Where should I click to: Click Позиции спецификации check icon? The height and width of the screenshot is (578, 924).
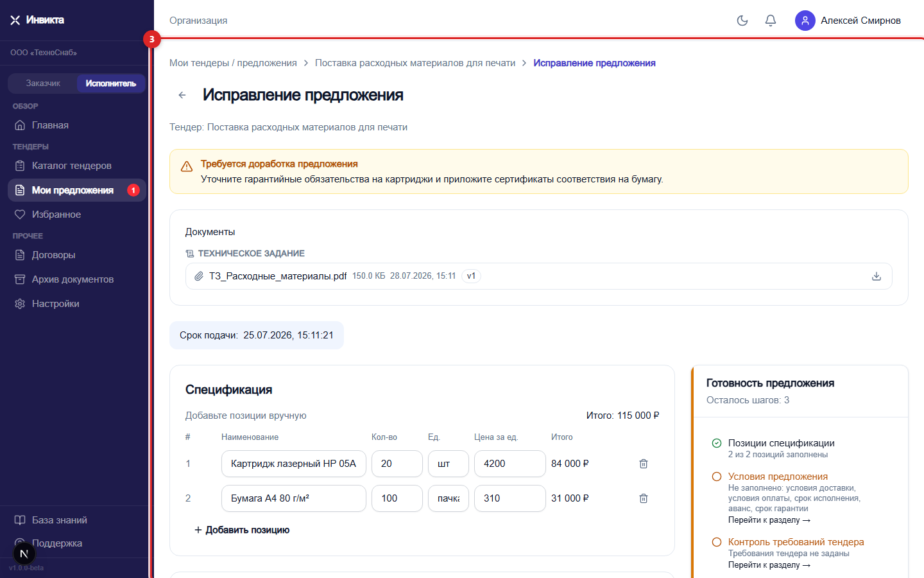(717, 443)
